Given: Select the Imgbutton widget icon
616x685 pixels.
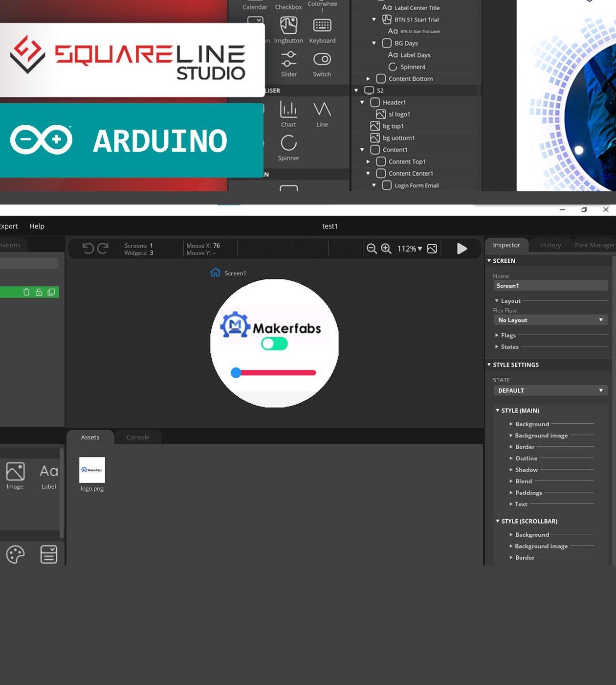Looking at the screenshot, I should [288, 24].
